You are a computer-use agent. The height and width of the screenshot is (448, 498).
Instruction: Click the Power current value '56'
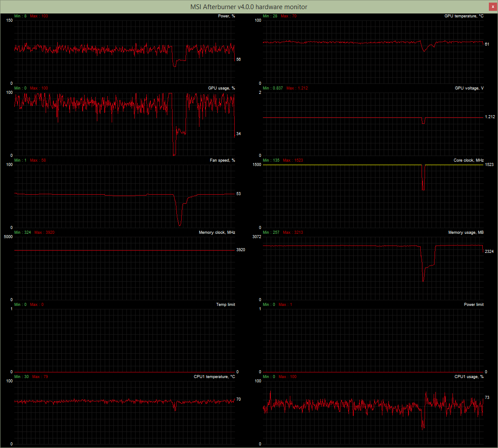(239, 60)
